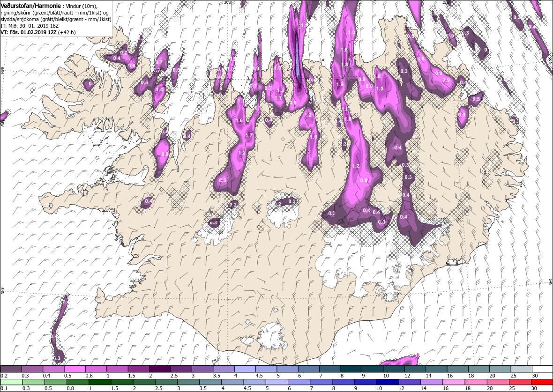Screen dimensions: 553x392
Task: Pick top-row legend swatch starting at 3
Action: 202,369
